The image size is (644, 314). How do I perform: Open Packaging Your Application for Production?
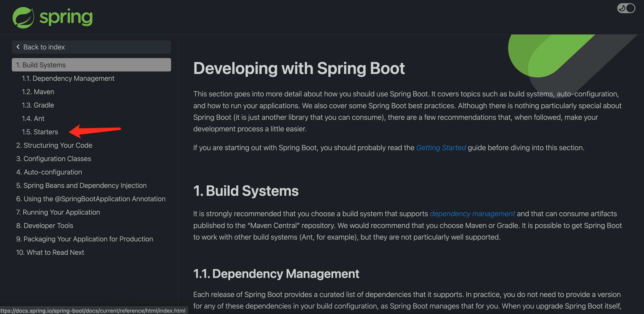click(x=84, y=239)
